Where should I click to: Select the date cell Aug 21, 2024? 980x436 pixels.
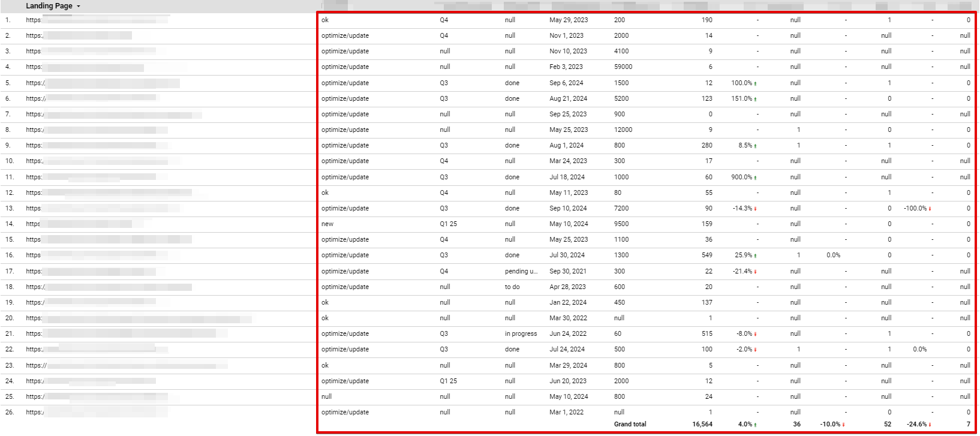pos(568,98)
